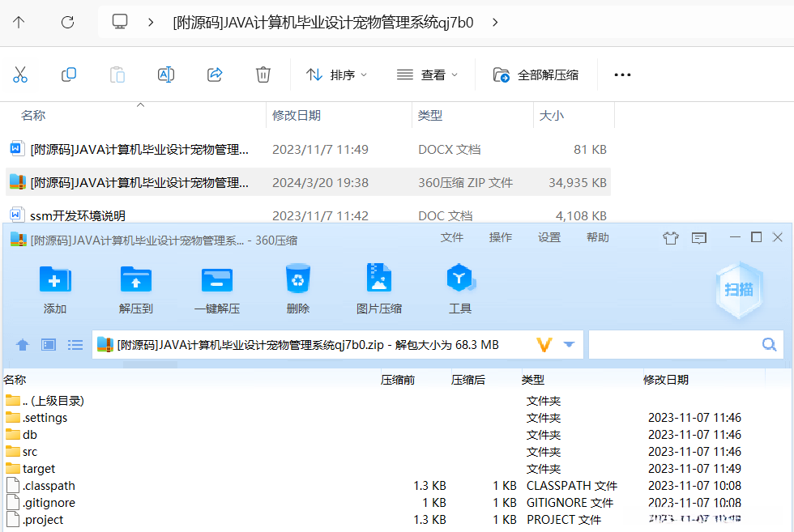Sort archive list by 压缩前 column
Screen dimensions: 794x532
pyautogui.click(x=398, y=380)
